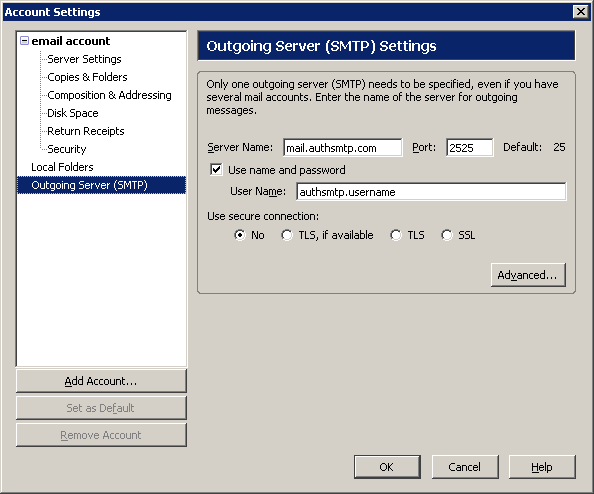Close the Account Settings dialog

pyautogui.click(x=581, y=12)
